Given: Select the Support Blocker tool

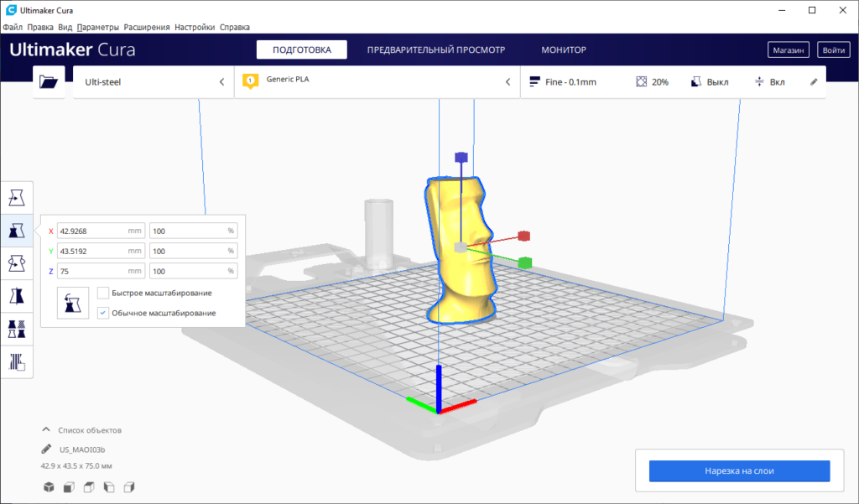Looking at the screenshot, I should click(x=16, y=361).
